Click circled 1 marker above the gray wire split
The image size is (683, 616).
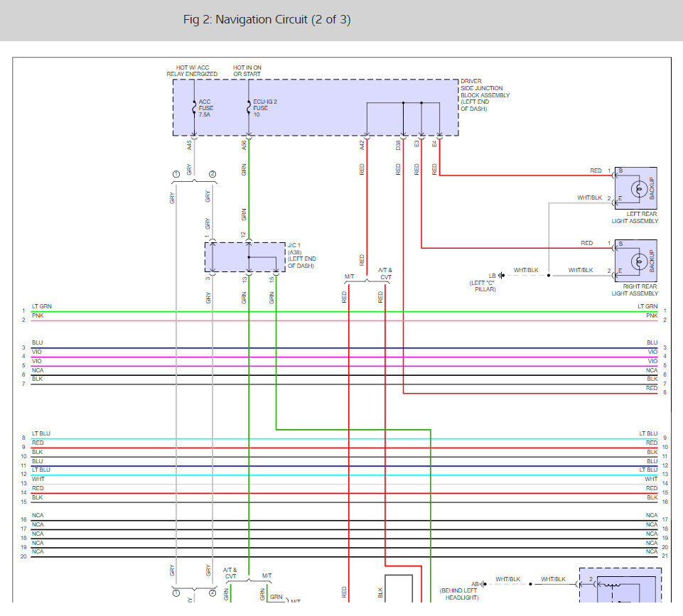pyautogui.click(x=176, y=174)
